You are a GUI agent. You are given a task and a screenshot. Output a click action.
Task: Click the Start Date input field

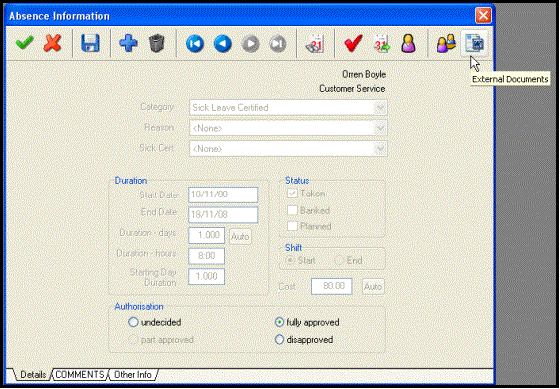(223, 195)
